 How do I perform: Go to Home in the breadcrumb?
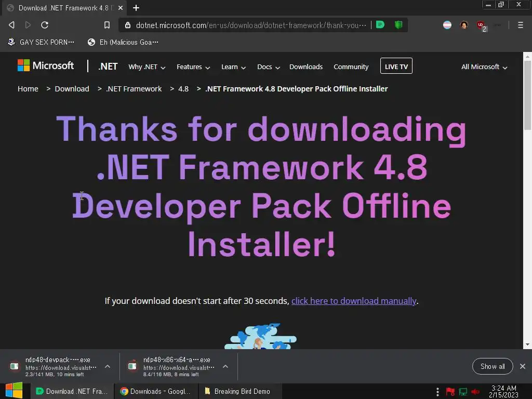point(28,89)
